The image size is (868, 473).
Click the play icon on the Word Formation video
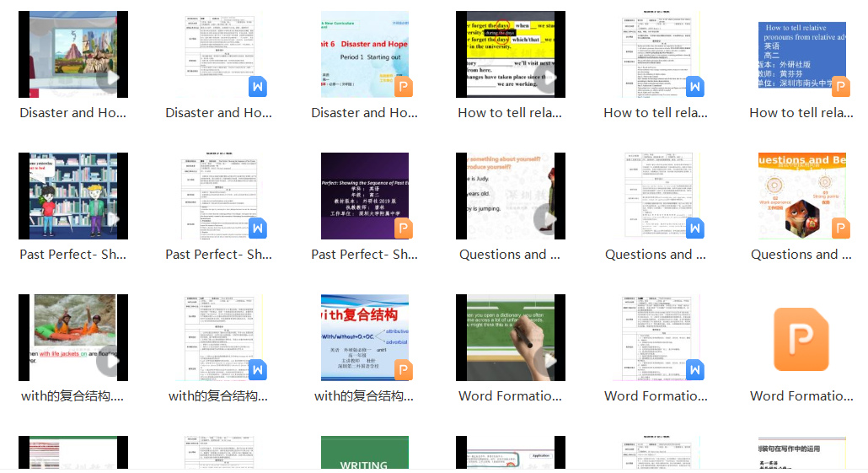pyautogui.click(x=546, y=363)
